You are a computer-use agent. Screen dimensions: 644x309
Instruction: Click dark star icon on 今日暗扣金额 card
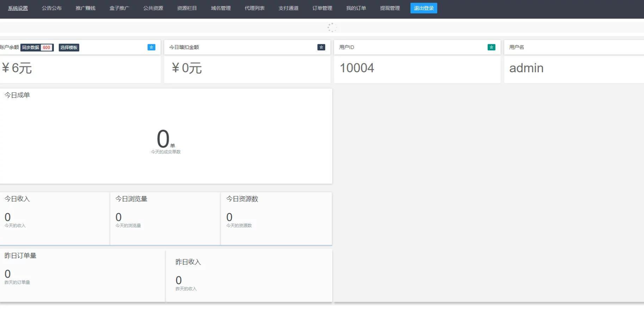click(321, 47)
